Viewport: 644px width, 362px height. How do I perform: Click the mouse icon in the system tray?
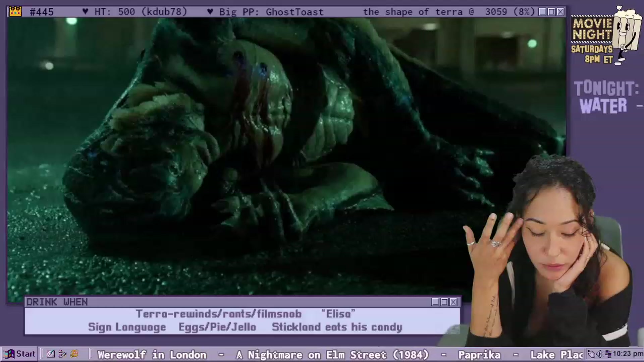592,354
